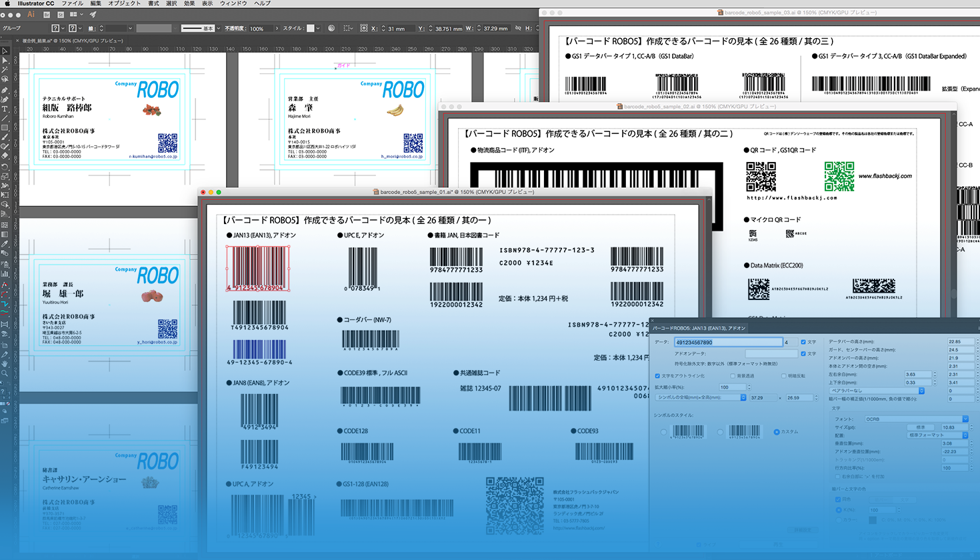Select the Rectangle tool

[x=5, y=127]
